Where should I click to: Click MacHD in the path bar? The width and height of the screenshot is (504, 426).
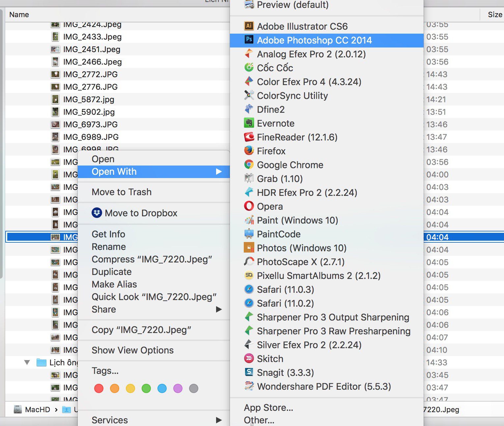pos(32,410)
